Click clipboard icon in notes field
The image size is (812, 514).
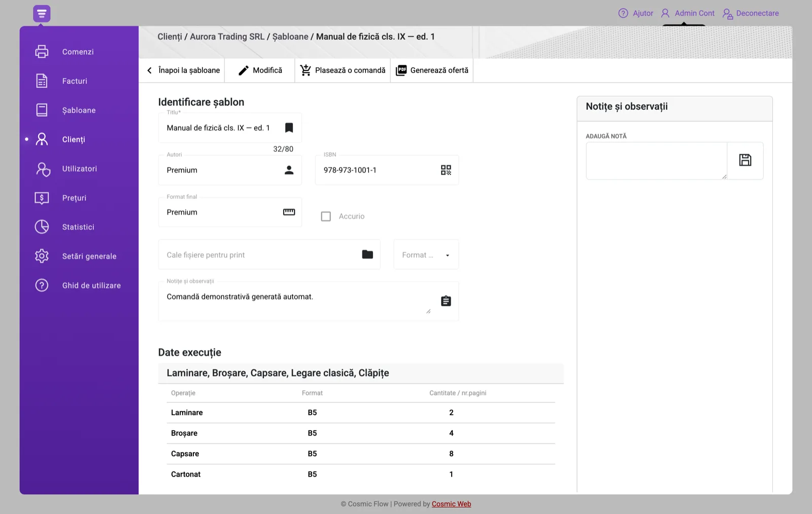446,301
